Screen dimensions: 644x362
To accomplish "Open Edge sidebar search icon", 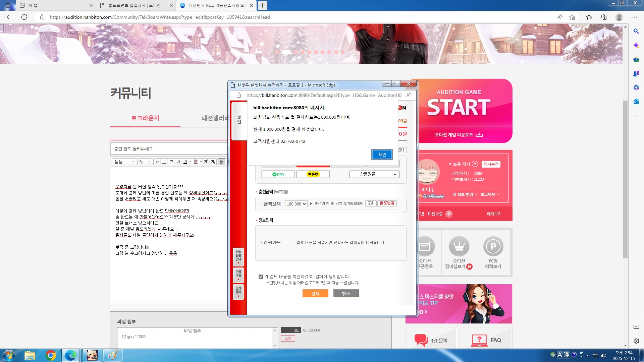I will click(636, 31).
